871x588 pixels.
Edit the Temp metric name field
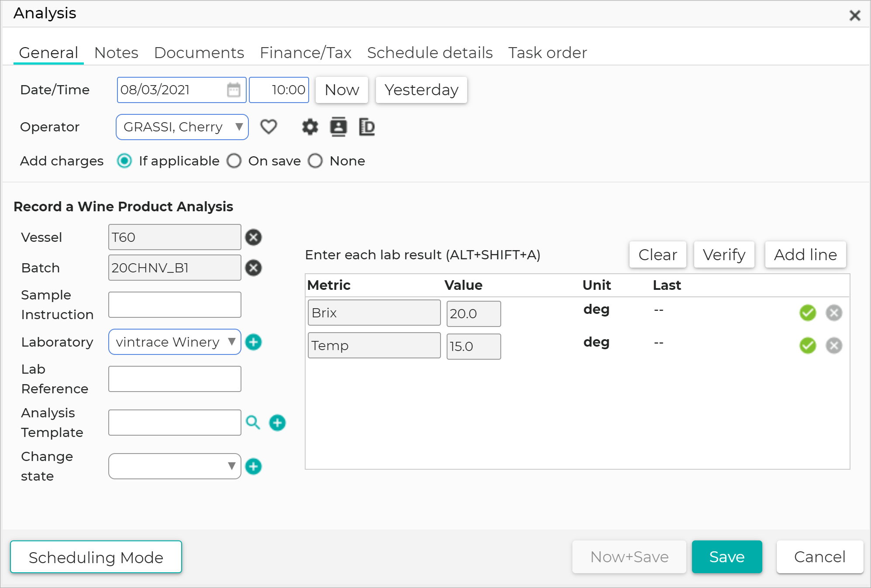tap(374, 345)
